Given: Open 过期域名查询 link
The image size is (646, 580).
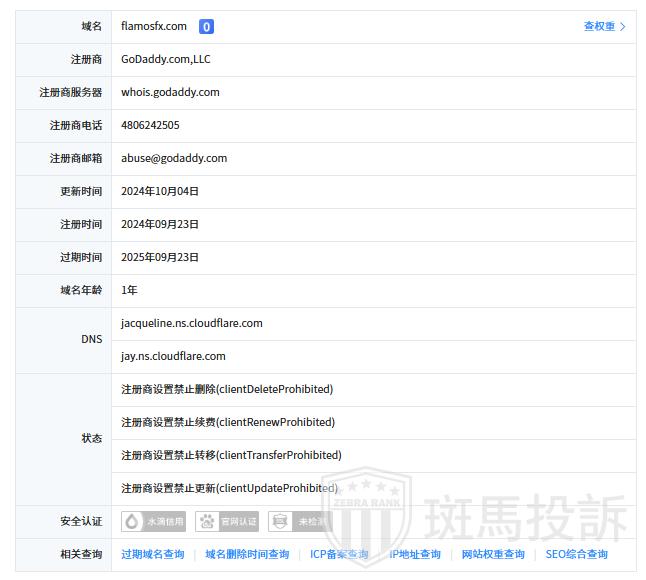Looking at the screenshot, I should pos(153,555).
